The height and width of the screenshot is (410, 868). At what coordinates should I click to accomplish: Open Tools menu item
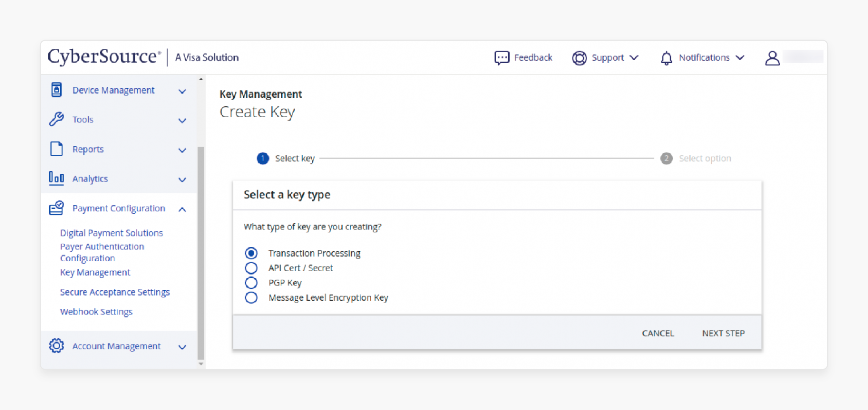pos(119,119)
